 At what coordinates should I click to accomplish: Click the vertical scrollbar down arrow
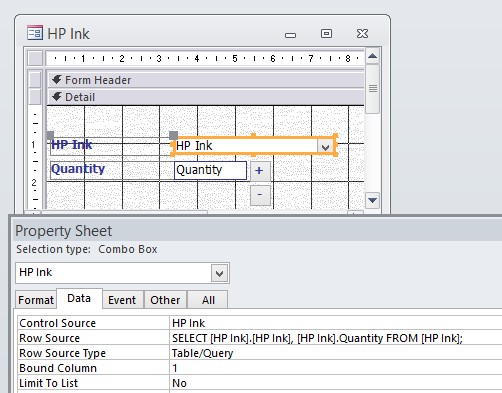(x=373, y=200)
